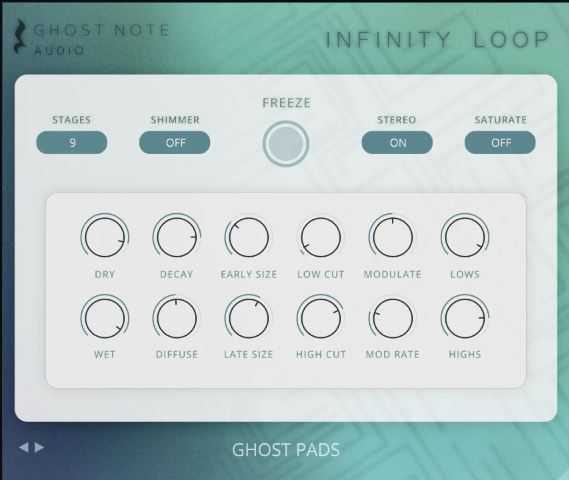Toggle the Stereo ON switch
Screen dimensions: 569x480
(x=397, y=143)
